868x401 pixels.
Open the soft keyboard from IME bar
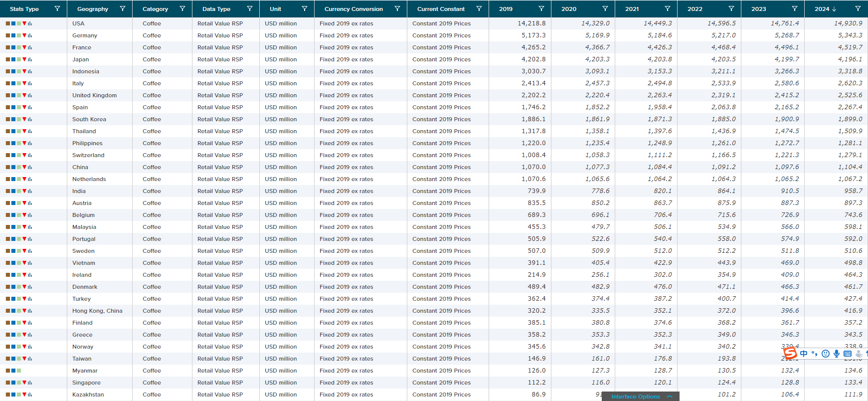pyautogui.click(x=848, y=354)
